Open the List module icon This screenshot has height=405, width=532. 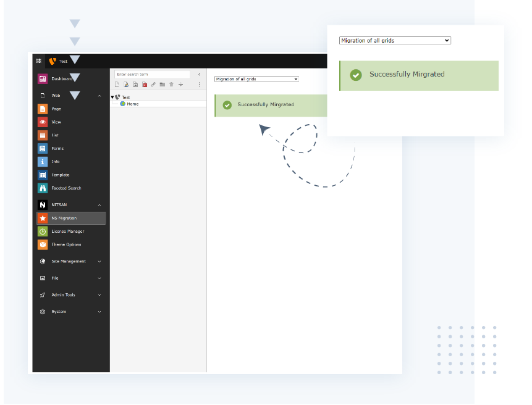(x=43, y=135)
